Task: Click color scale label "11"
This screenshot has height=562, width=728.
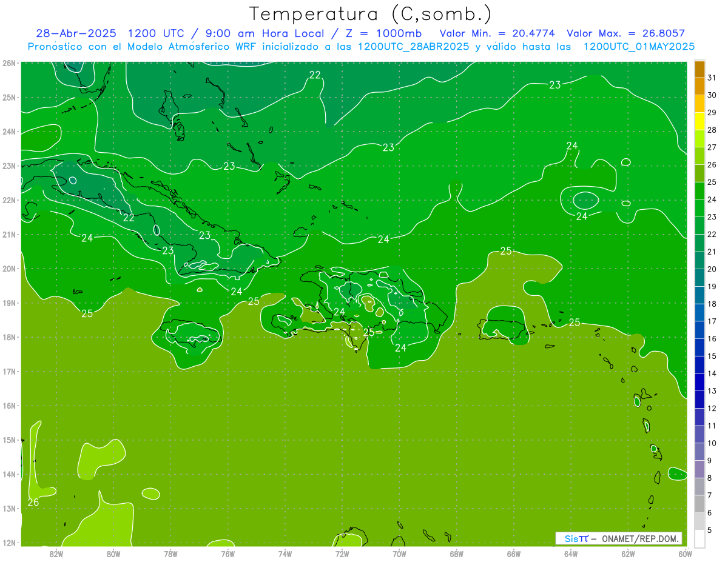Action: (712, 426)
